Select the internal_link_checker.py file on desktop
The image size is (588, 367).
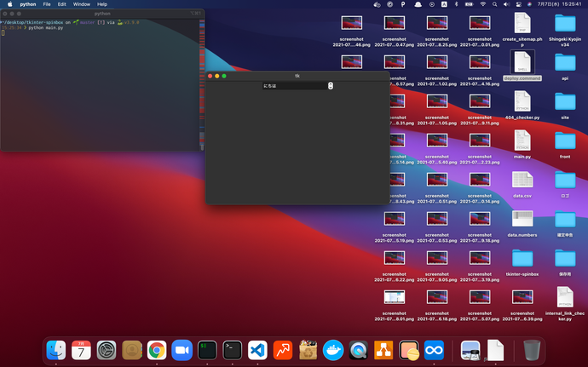coord(565,304)
